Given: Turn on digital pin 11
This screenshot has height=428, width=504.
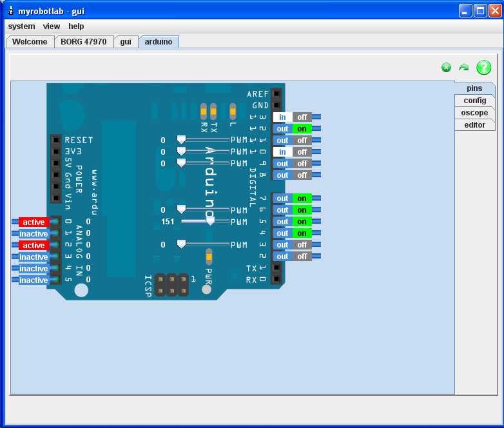Looking at the screenshot, I should pyautogui.click(x=302, y=141).
